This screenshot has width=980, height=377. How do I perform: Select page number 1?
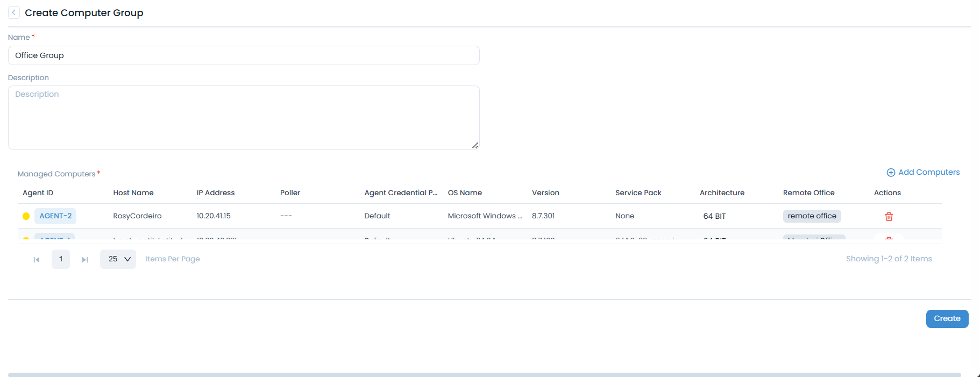[x=61, y=259]
